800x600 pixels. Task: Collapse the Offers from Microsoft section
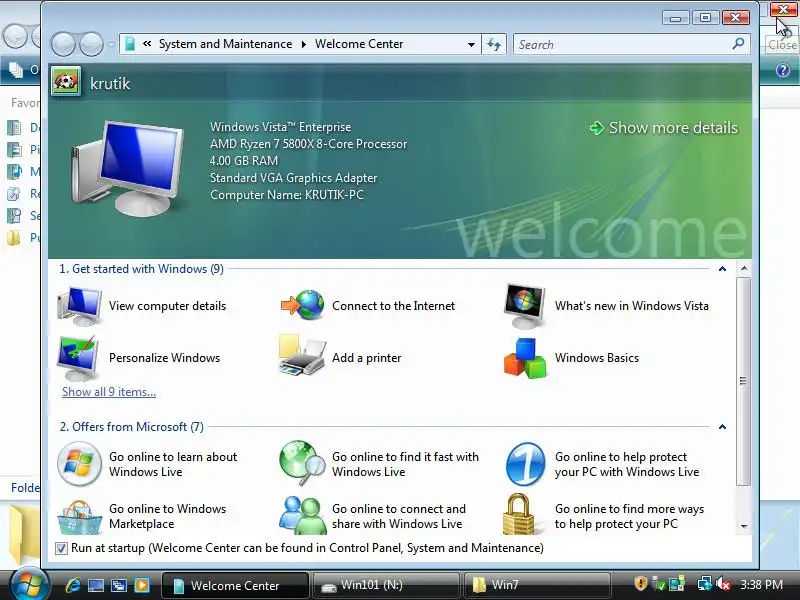(x=722, y=427)
